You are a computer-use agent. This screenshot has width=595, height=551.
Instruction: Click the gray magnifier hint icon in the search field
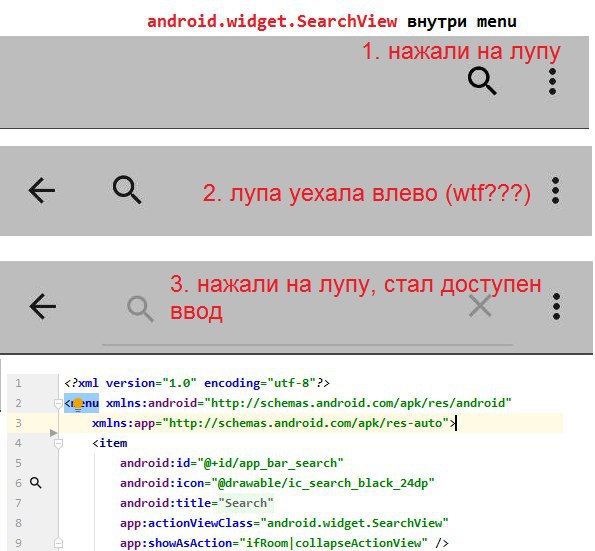140,309
